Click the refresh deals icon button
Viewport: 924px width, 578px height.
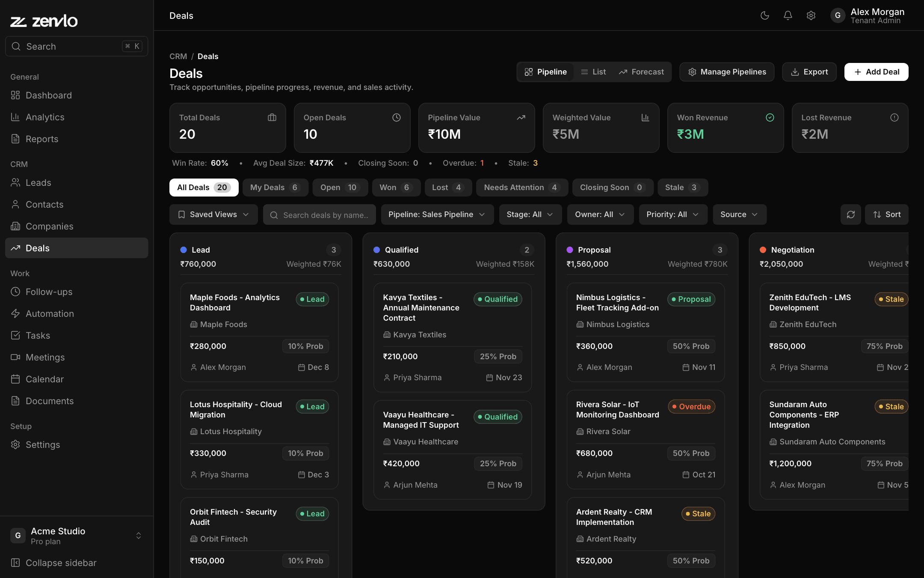[x=850, y=215]
